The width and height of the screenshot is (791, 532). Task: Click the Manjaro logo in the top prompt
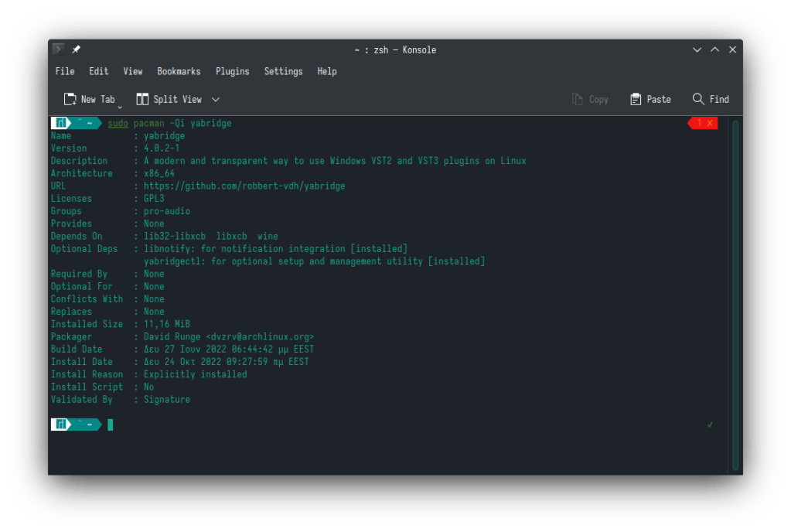tap(60, 123)
